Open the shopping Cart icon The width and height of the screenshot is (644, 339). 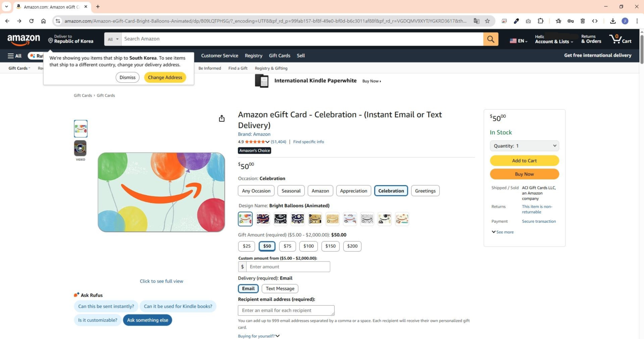pos(620,39)
